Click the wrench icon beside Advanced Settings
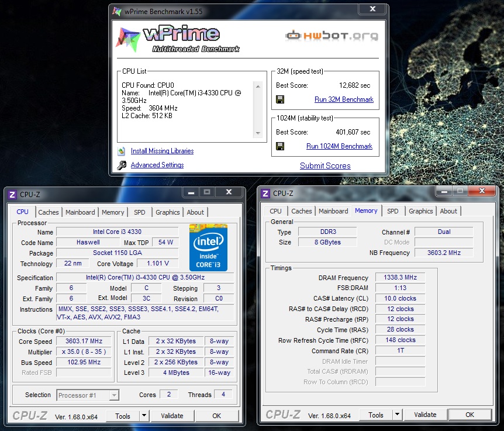Viewport: 504px width, 431px height. pyautogui.click(x=122, y=165)
